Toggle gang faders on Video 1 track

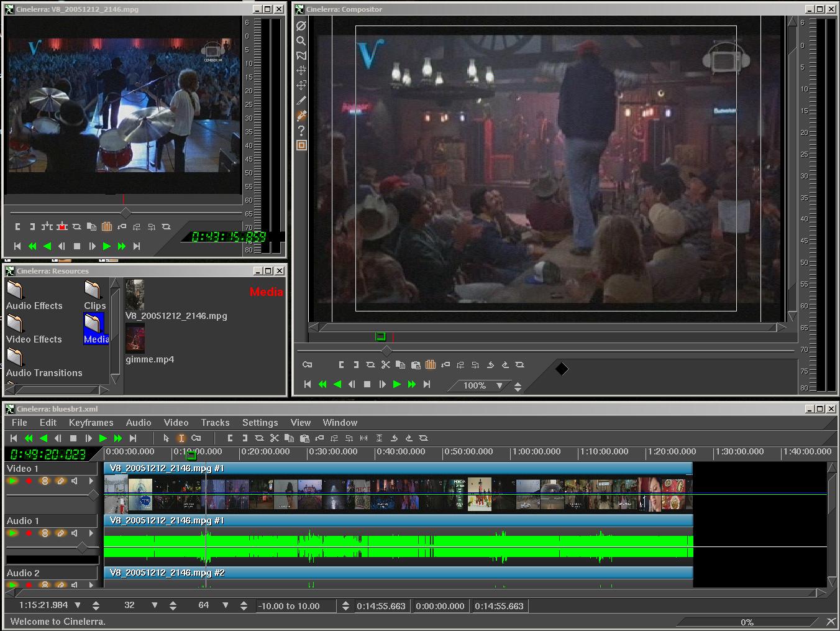click(x=44, y=481)
